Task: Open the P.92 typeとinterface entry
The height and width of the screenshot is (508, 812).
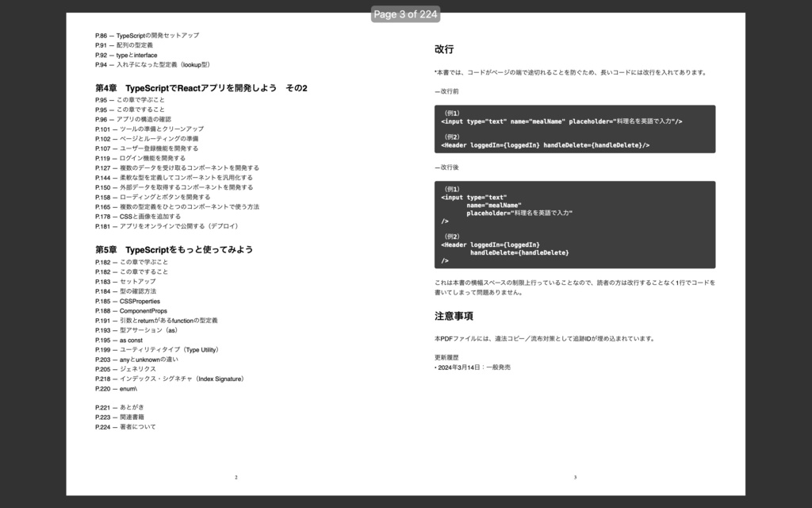Action: tap(127, 55)
